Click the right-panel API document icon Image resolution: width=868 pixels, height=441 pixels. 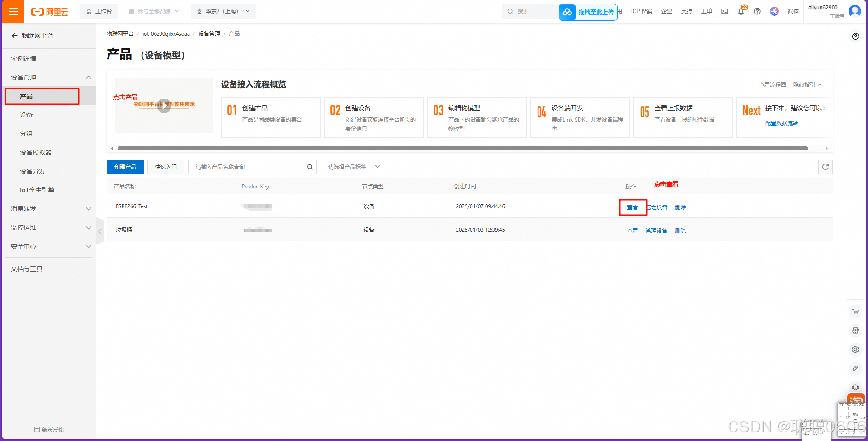pyautogui.click(x=855, y=331)
